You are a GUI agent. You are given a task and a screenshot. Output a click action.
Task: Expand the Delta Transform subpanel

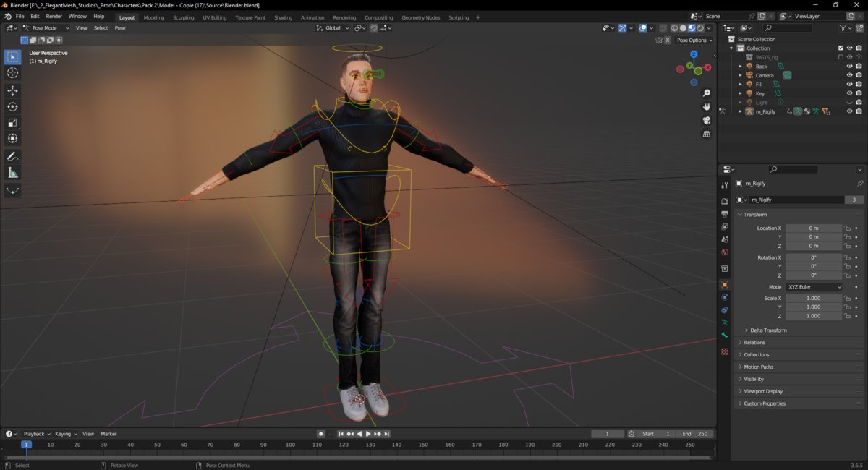coord(768,330)
